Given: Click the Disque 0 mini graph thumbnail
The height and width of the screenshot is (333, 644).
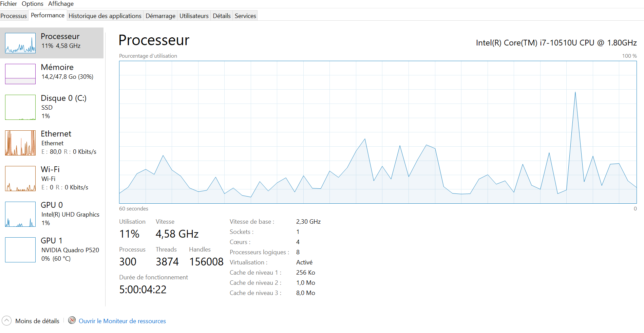Looking at the screenshot, I should point(20,107).
